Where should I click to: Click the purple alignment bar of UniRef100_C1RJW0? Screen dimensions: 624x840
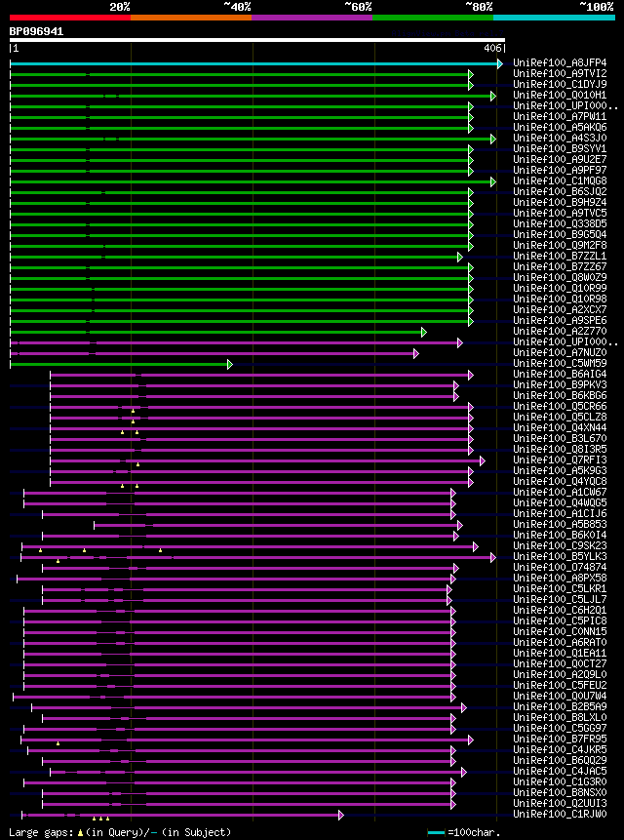pyautogui.click(x=181, y=815)
